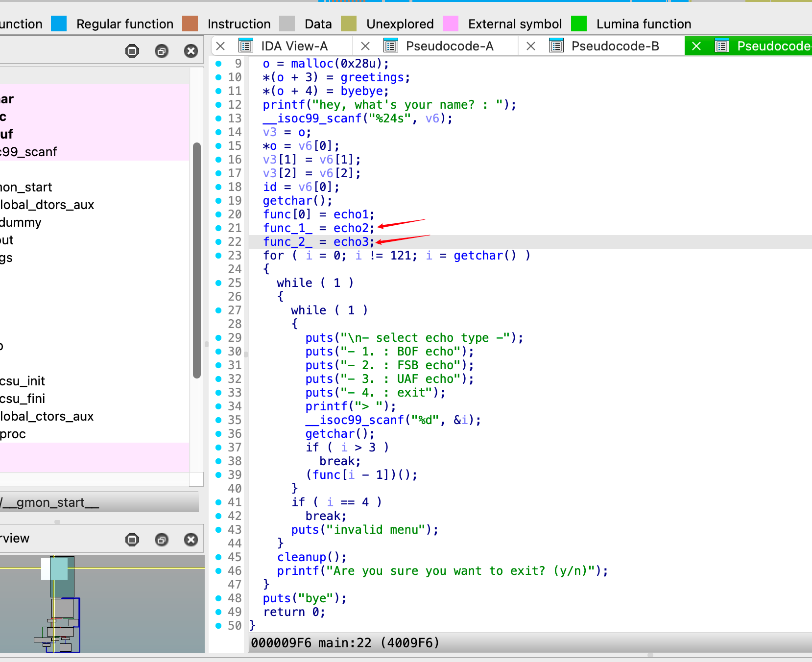This screenshot has height=662, width=812.
Task: Close the IDA View-A tab
Action: click(x=220, y=46)
